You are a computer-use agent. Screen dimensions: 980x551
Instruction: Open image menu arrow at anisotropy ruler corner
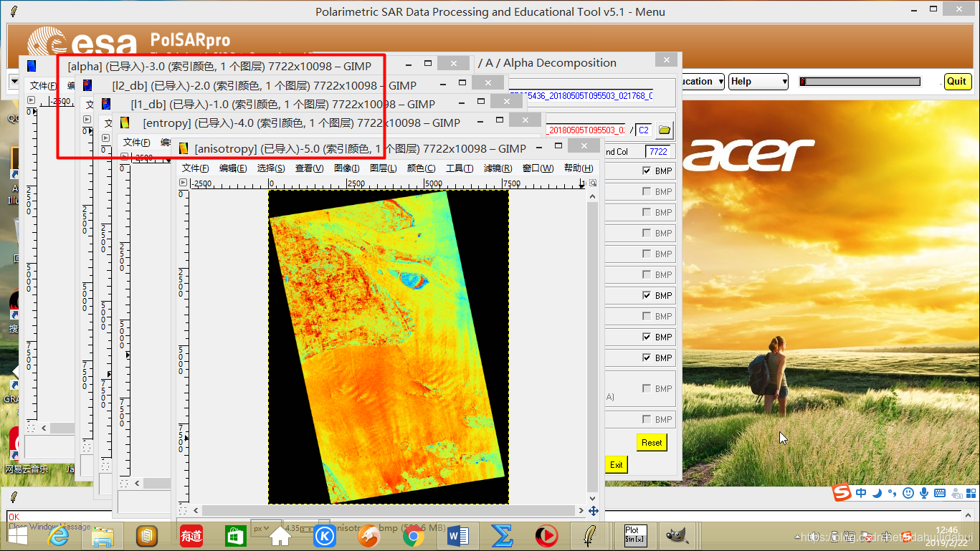[183, 183]
